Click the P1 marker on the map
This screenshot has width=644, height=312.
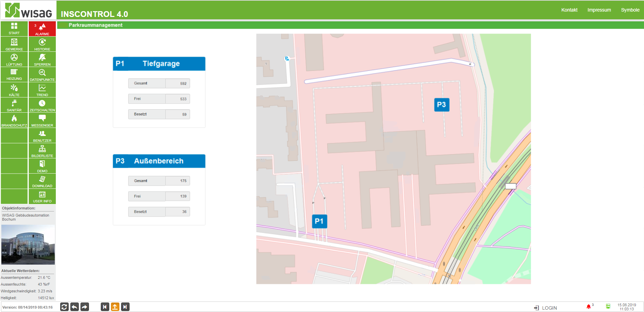pyautogui.click(x=319, y=221)
